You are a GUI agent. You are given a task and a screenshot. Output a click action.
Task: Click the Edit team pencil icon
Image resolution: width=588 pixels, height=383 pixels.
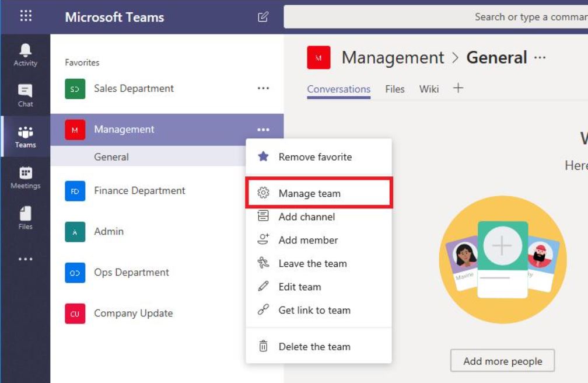pyautogui.click(x=263, y=286)
